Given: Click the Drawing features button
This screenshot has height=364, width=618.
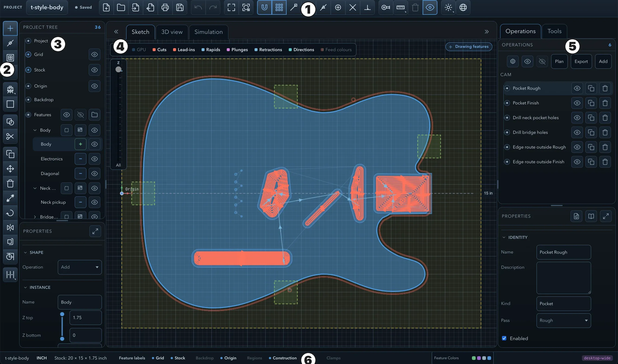Looking at the screenshot, I should click(x=469, y=47).
